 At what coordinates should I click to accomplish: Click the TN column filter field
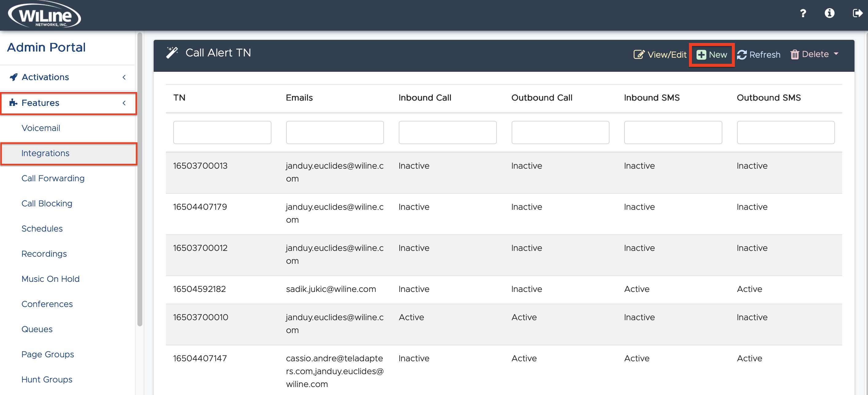tap(222, 132)
